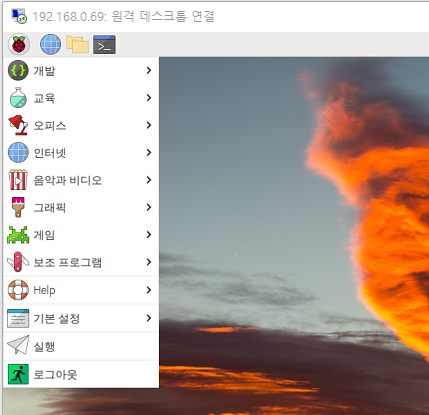
Task: Expand the Help submenu arrow
Action: pyautogui.click(x=149, y=290)
